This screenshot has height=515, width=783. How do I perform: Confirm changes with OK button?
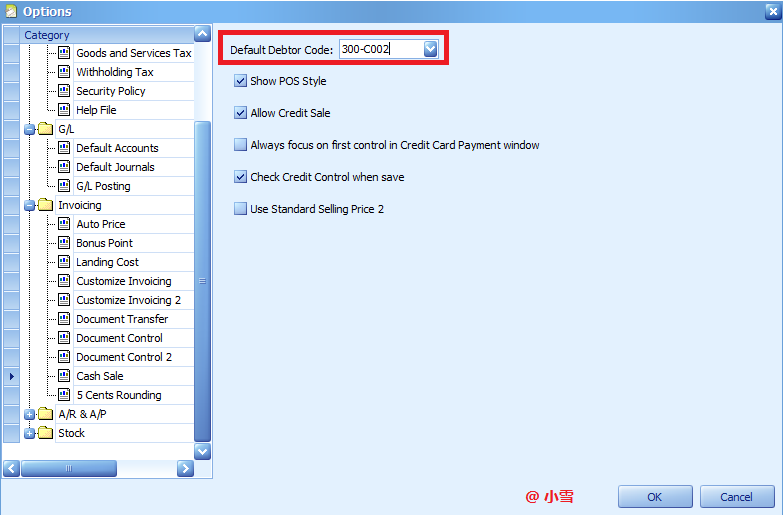tap(655, 497)
